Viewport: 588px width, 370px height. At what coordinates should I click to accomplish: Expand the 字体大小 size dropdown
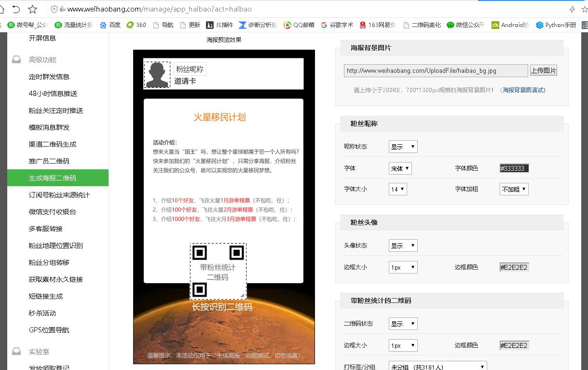click(x=398, y=189)
